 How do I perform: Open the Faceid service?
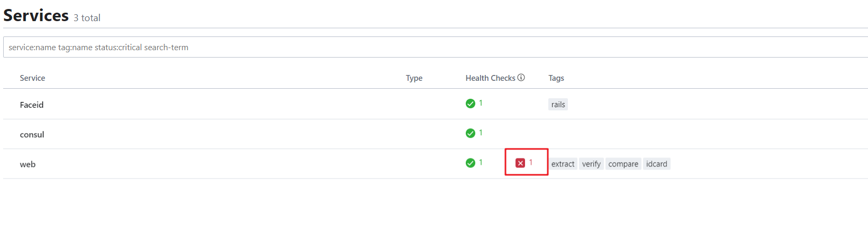(x=32, y=105)
